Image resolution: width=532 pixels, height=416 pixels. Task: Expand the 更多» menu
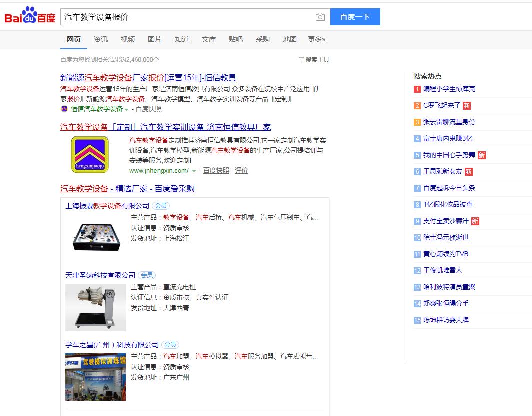[x=317, y=39]
